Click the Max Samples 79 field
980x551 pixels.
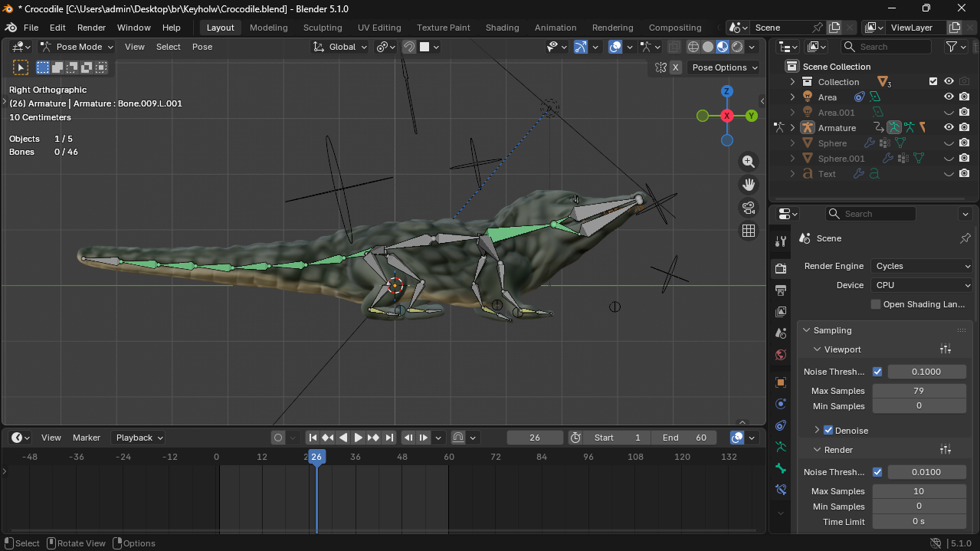pos(919,391)
